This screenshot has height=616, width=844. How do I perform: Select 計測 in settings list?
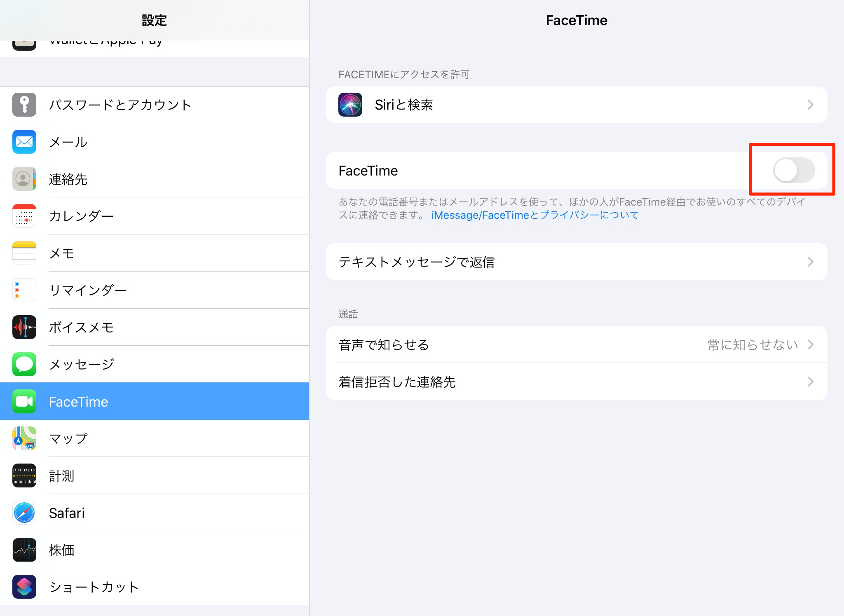[155, 475]
